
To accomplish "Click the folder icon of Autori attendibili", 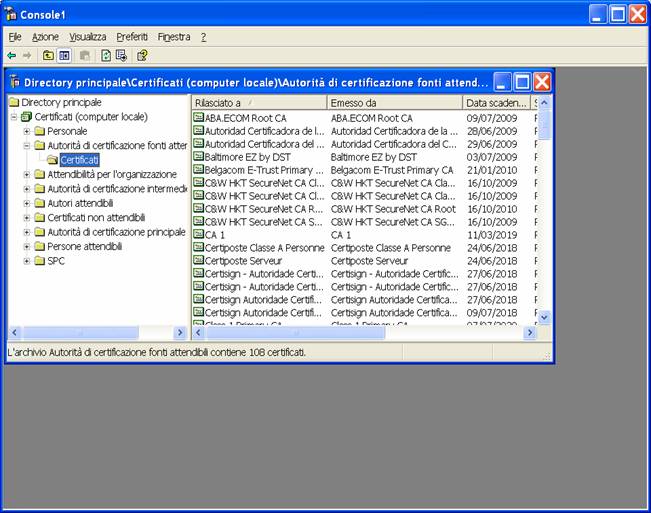I will pyautogui.click(x=40, y=203).
